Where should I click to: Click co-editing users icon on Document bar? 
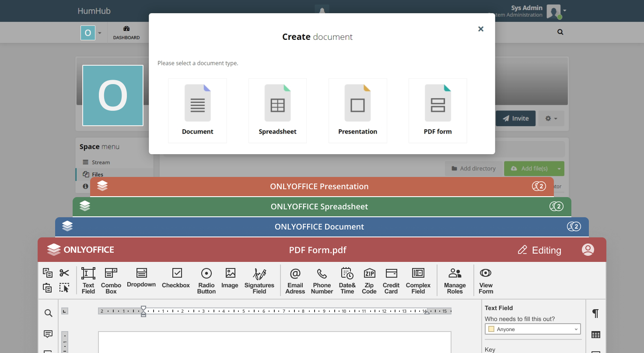pyautogui.click(x=574, y=226)
